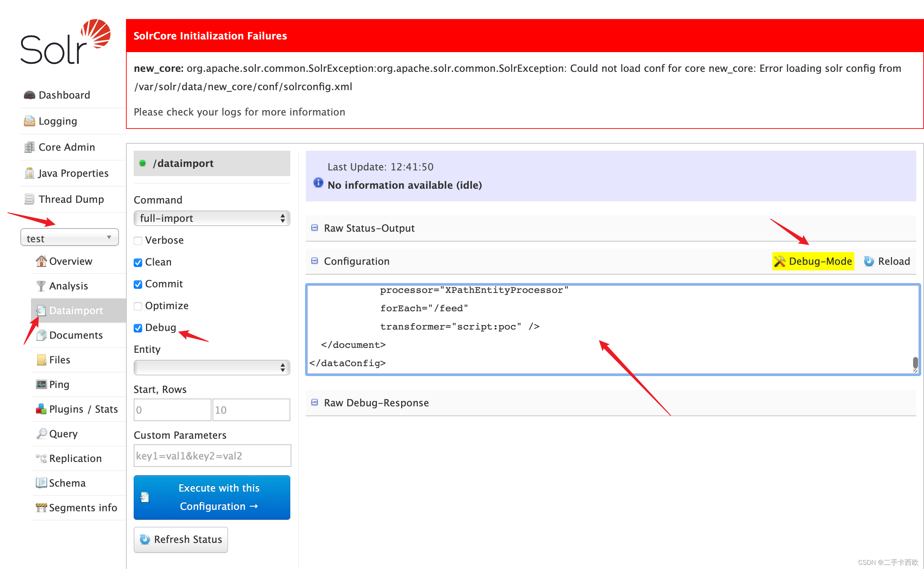Screen dimensions: 924x569
Task: Click the Logging icon in sidebar
Action: [x=29, y=121]
